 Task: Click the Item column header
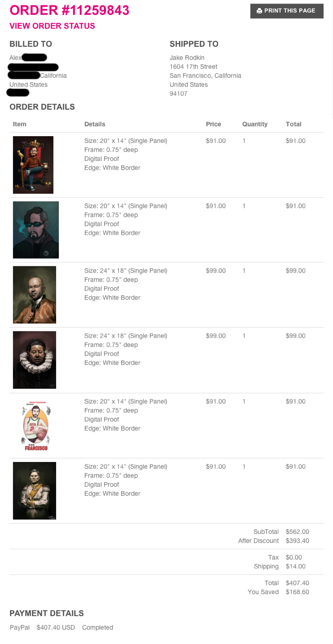[x=20, y=124]
